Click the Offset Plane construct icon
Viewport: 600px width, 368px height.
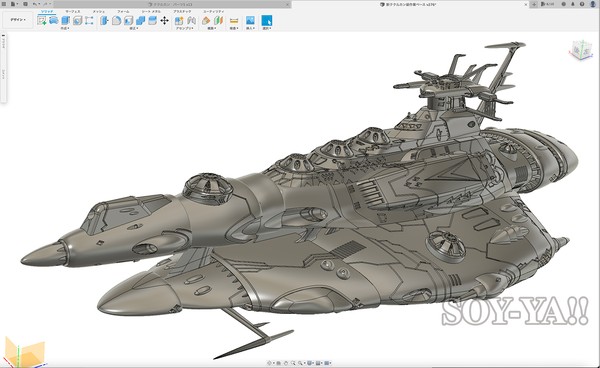point(206,20)
